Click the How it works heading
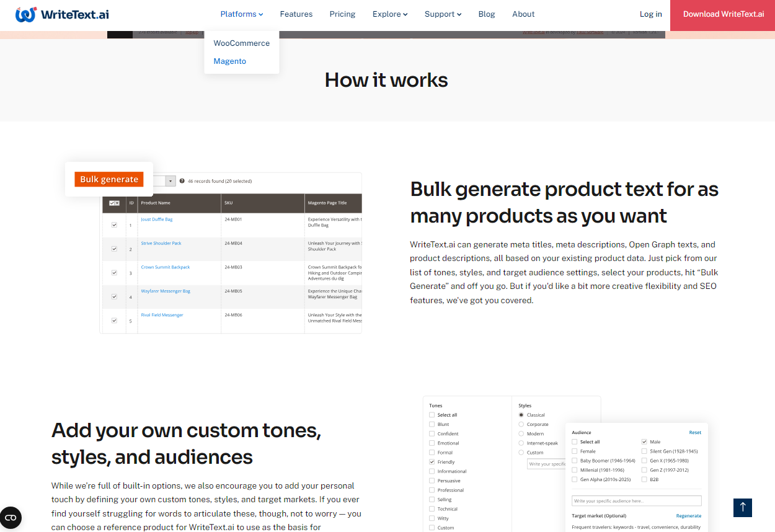 (x=386, y=80)
